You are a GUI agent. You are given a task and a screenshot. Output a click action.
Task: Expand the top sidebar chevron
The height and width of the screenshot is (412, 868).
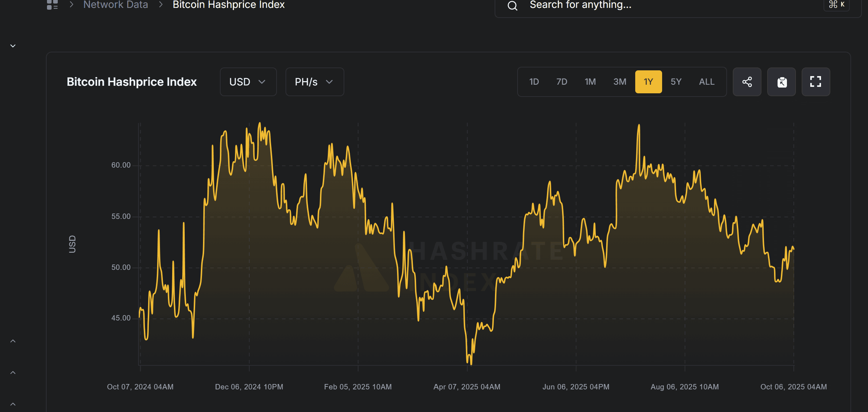(13, 46)
